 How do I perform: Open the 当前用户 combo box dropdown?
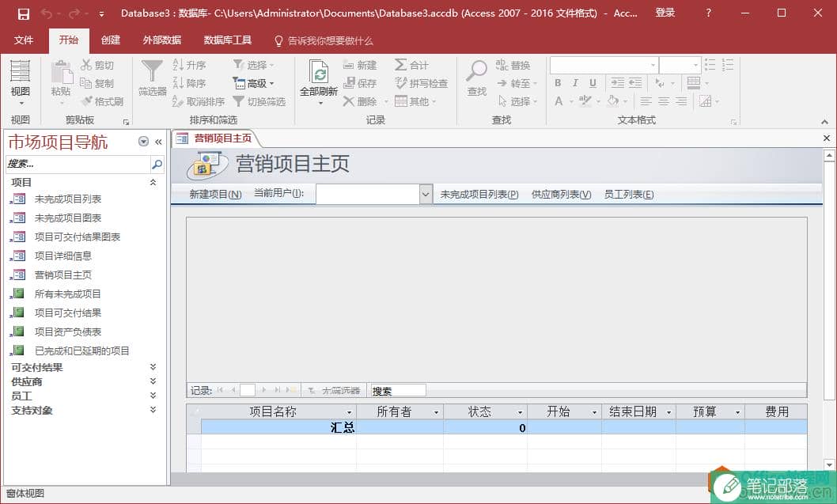[x=426, y=195]
